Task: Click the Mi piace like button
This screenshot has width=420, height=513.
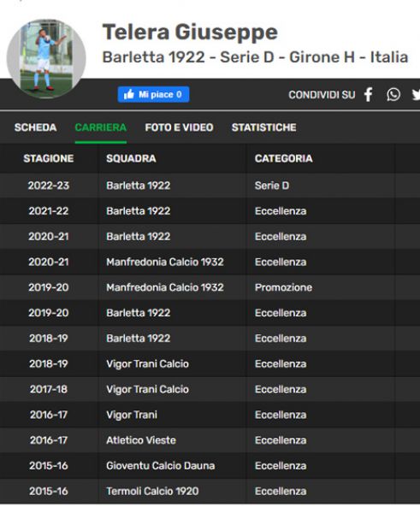Action: [x=153, y=95]
